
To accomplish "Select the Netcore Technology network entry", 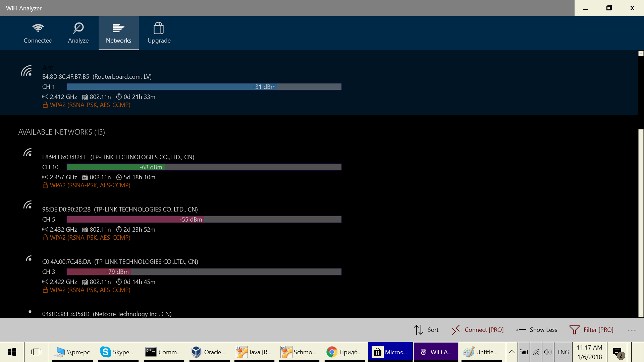I will tap(107, 314).
